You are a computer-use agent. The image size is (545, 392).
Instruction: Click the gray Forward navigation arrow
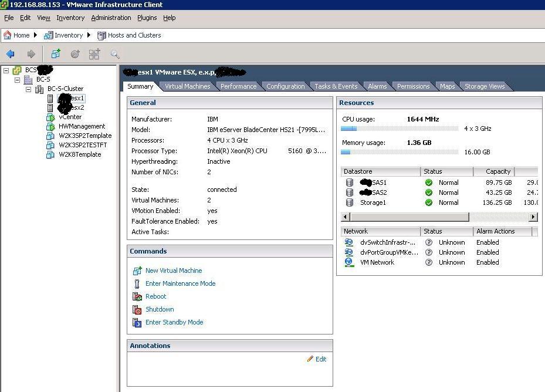[x=31, y=54]
